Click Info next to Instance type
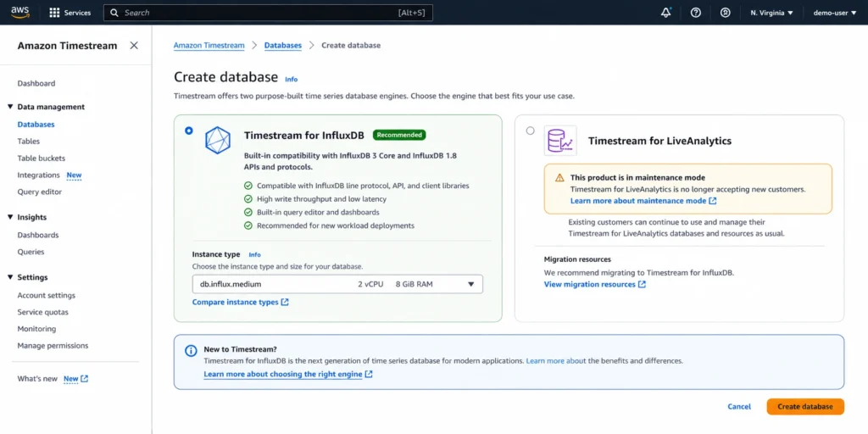868x434 pixels. 254,254
